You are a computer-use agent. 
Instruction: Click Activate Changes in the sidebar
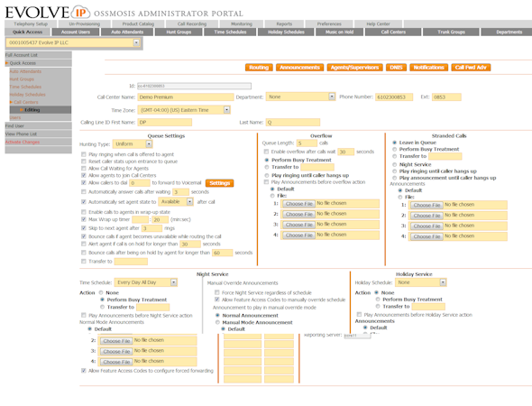tap(23, 142)
